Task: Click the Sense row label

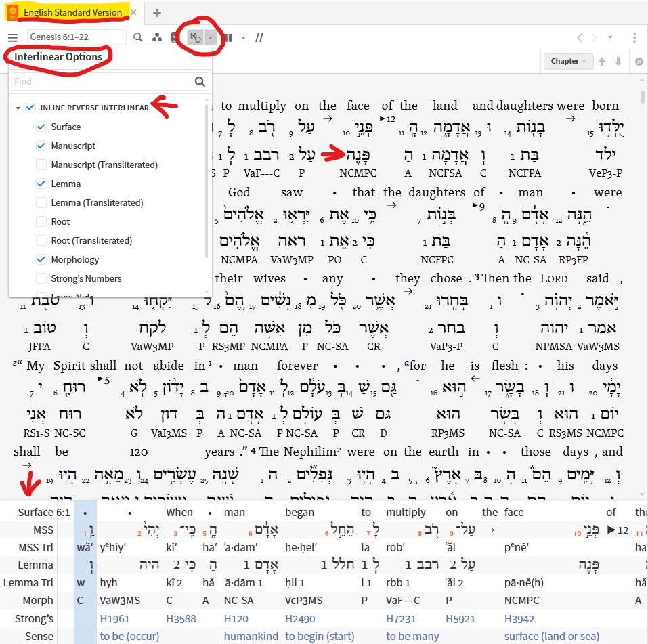Action: (x=39, y=636)
